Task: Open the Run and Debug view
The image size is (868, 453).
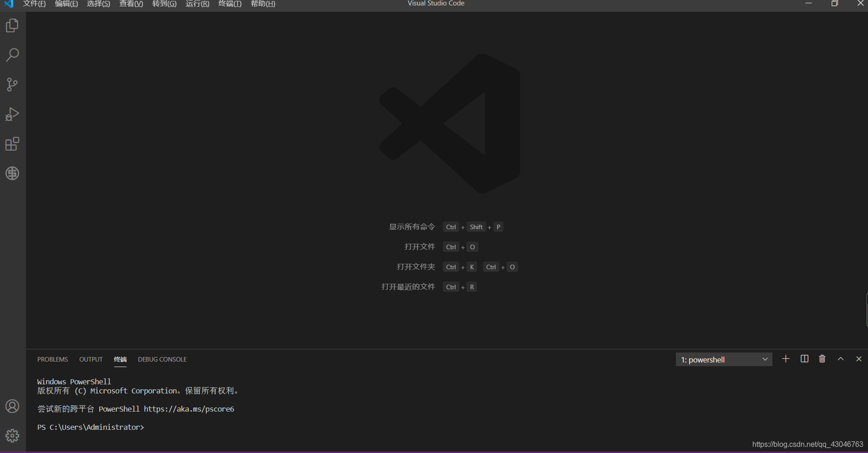Action: (x=12, y=114)
